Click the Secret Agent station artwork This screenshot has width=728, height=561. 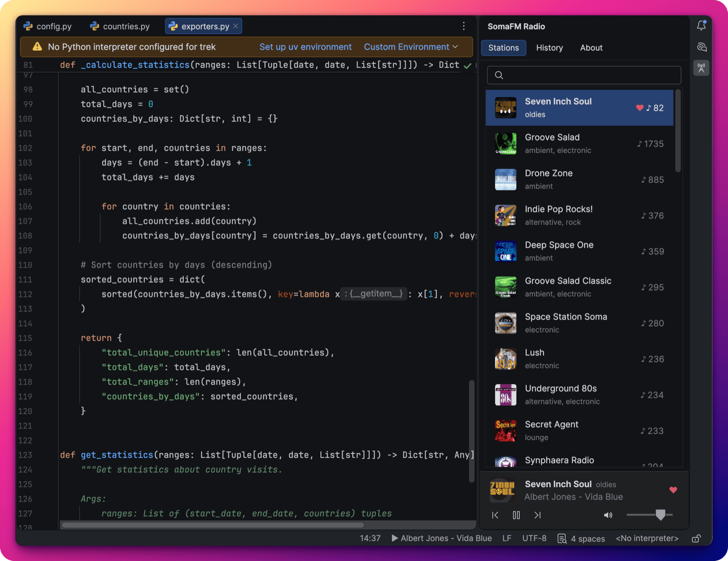(506, 431)
